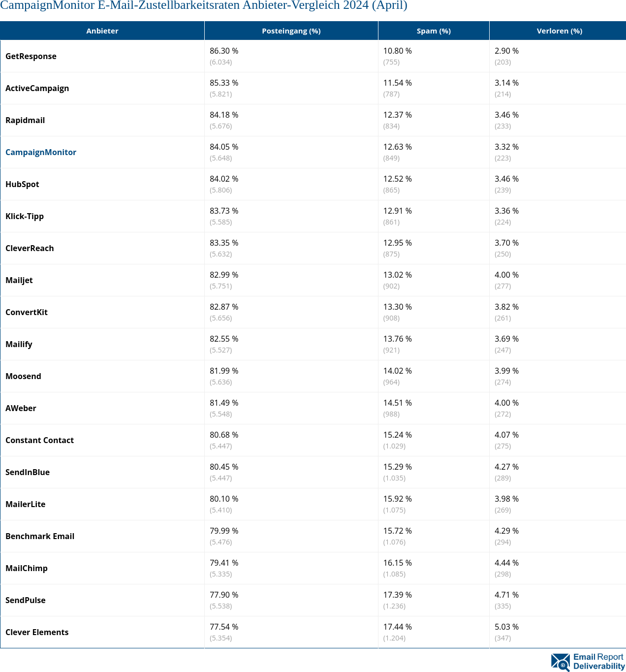Click the Spam (%) column header
The image size is (626, 672).
[x=434, y=31]
